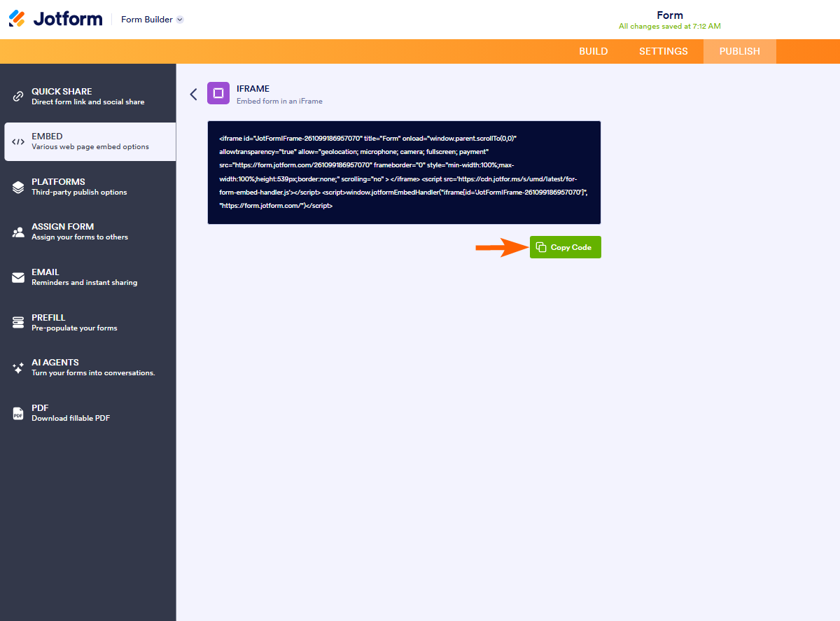Click the PDF file icon
This screenshot has height=621, width=840.
tap(18, 413)
